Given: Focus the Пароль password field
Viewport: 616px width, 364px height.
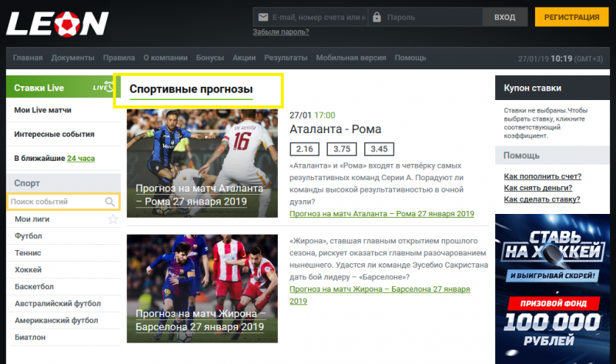Looking at the screenshot, I should coord(426,17).
